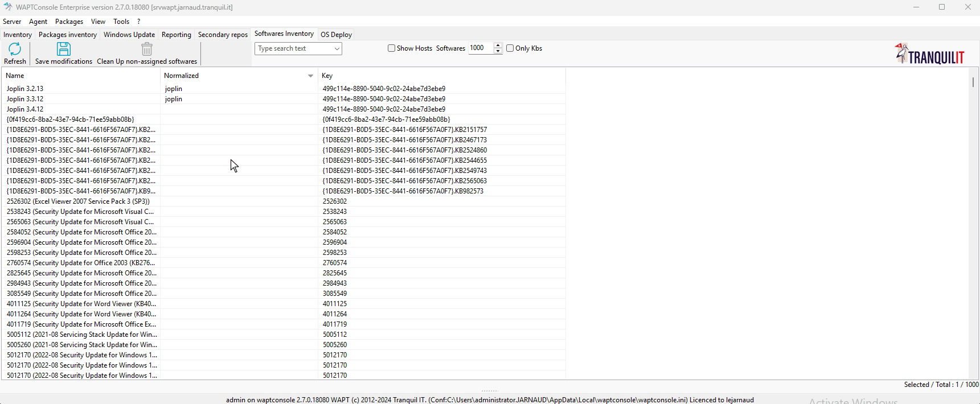Viewport: 980px width, 404px height.
Task: Click the vertical scrollbar thumb
Action: 973,82
